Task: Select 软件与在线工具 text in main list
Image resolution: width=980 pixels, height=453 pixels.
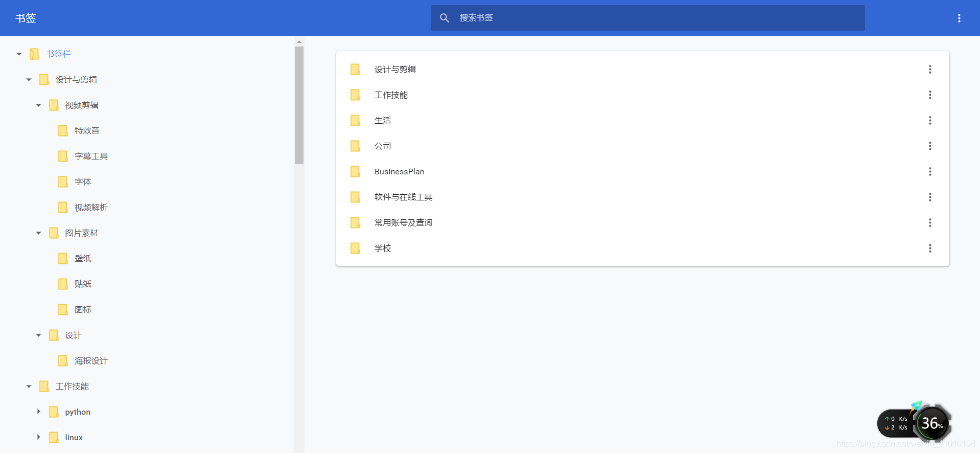Action: coord(403,197)
